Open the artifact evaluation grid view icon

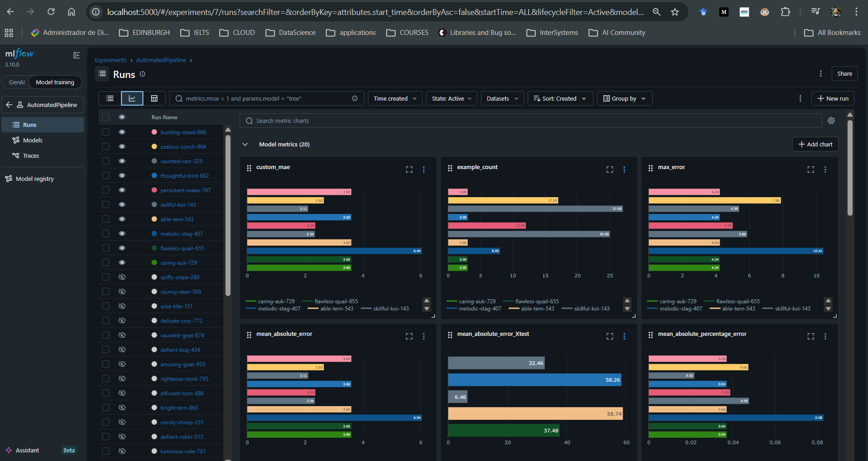pos(154,98)
